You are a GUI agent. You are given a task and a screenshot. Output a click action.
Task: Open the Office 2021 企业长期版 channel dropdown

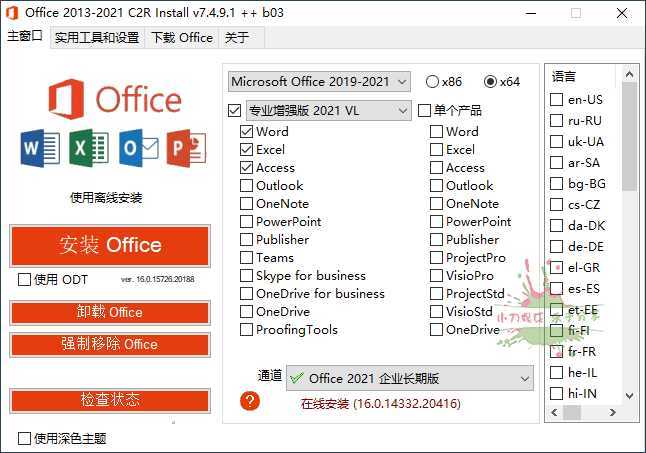(x=409, y=379)
